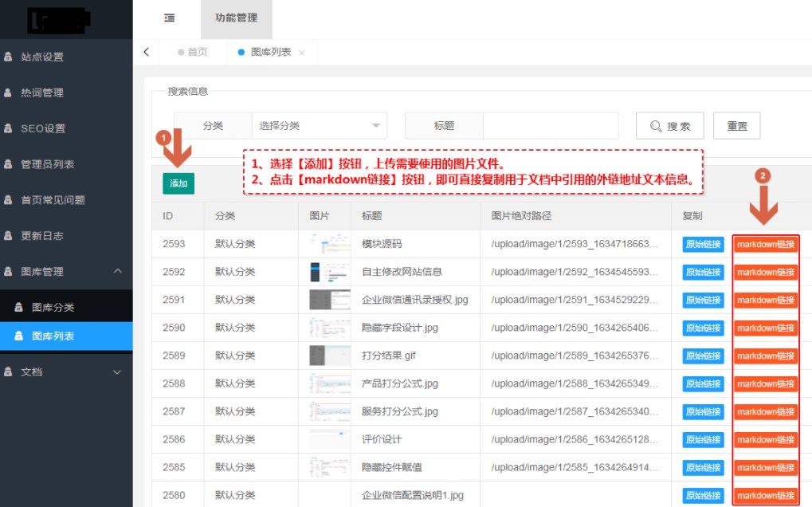Close the 图库列表 tab

301,53
